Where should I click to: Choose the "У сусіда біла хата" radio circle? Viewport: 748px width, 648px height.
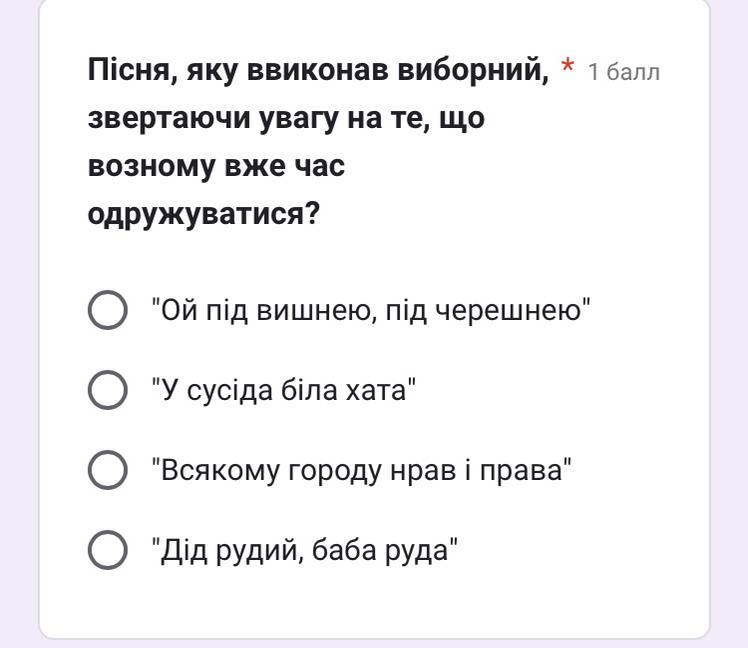108,390
